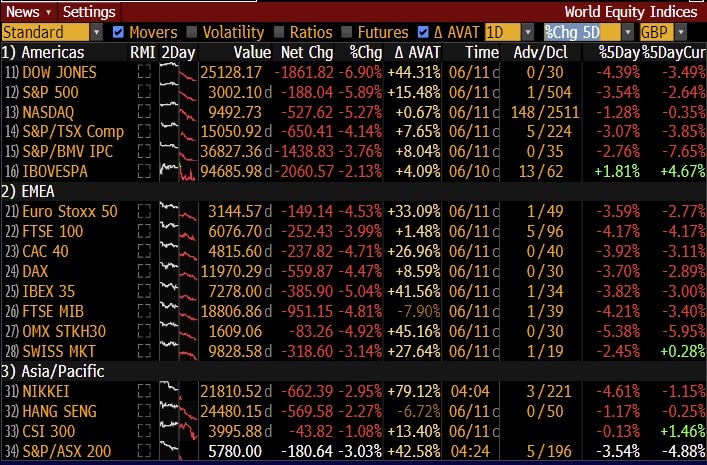Screen dimensions: 707x465
Task: Open IBOVESPA 2Day sparkline chart
Action: [179, 171]
